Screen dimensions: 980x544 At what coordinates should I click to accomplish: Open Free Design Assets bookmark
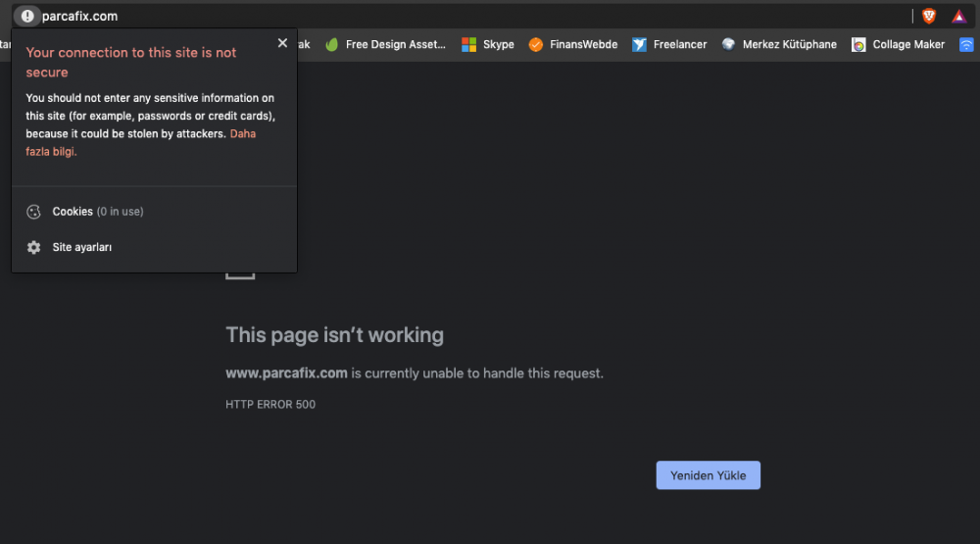385,44
